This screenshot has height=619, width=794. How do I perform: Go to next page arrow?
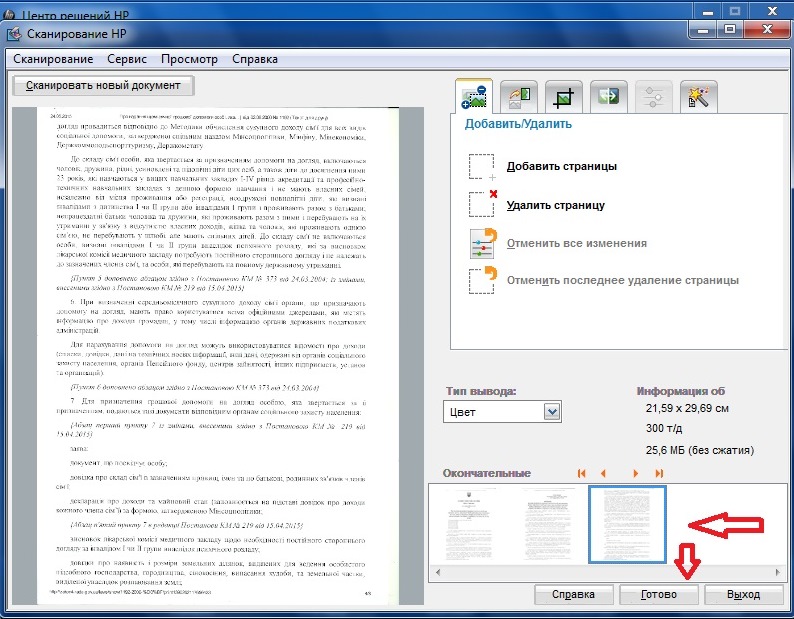point(635,473)
